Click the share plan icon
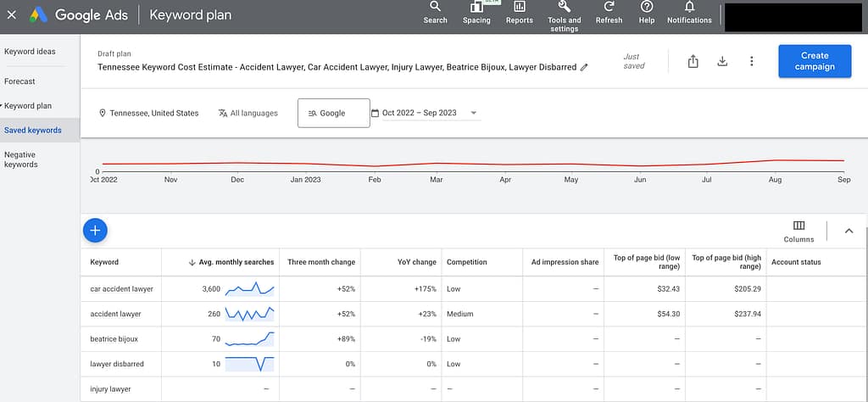This screenshot has height=402, width=868. (x=693, y=61)
